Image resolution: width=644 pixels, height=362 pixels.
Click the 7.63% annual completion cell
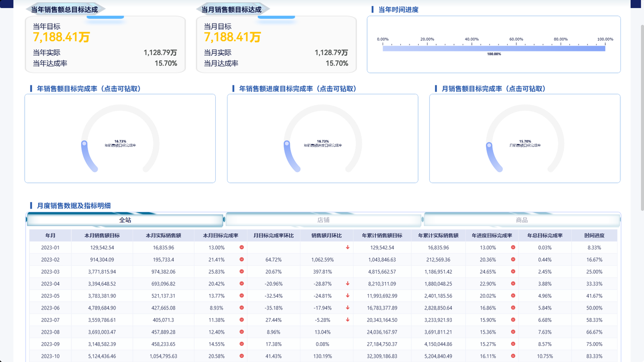[545, 332]
